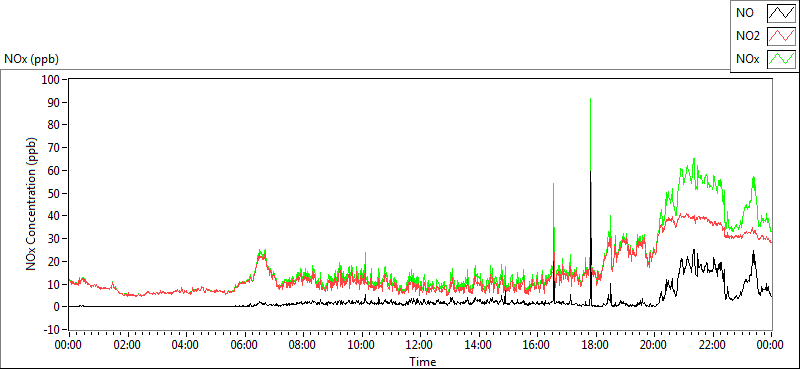
Task: Click the 10:00 time axis marker
Action: (361, 345)
